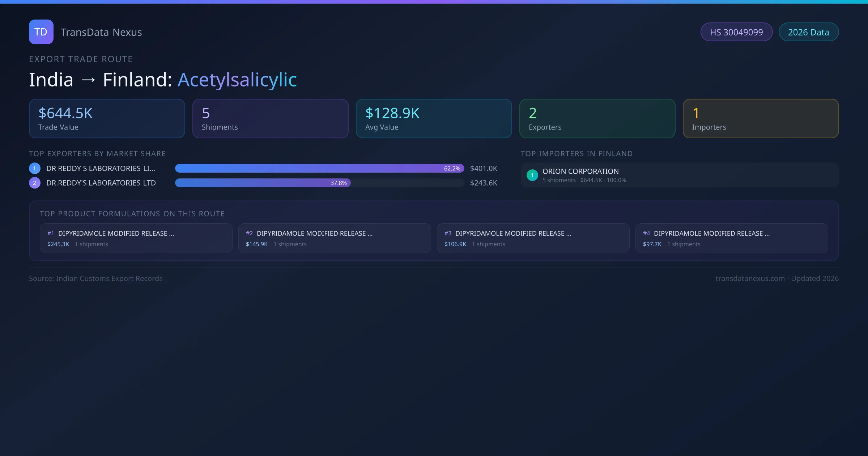
Task: Select the 1 Importers card
Action: (761, 119)
